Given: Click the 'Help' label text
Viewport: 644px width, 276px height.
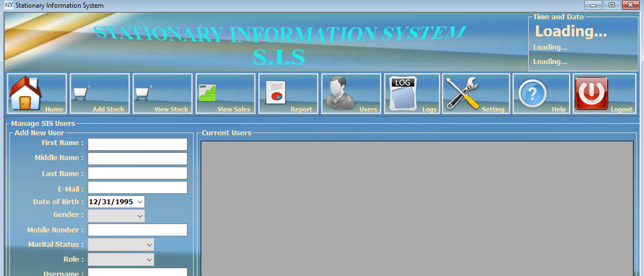Looking at the screenshot, I should (559, 109).
